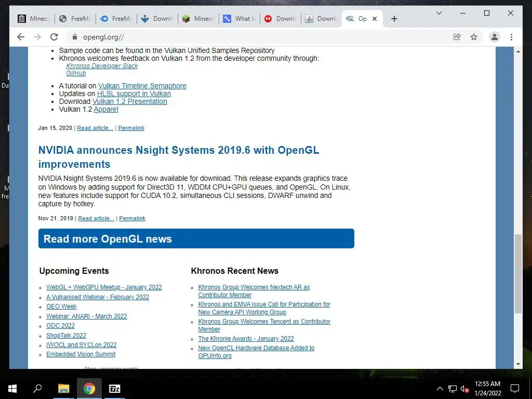
Task: Open the tab search chevron dropdown
Action: 438,13
